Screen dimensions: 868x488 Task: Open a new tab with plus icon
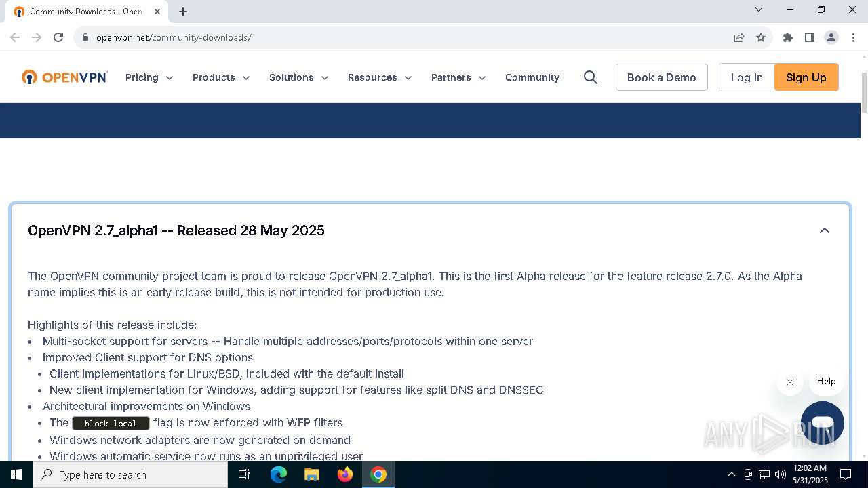tap(183, 12)
